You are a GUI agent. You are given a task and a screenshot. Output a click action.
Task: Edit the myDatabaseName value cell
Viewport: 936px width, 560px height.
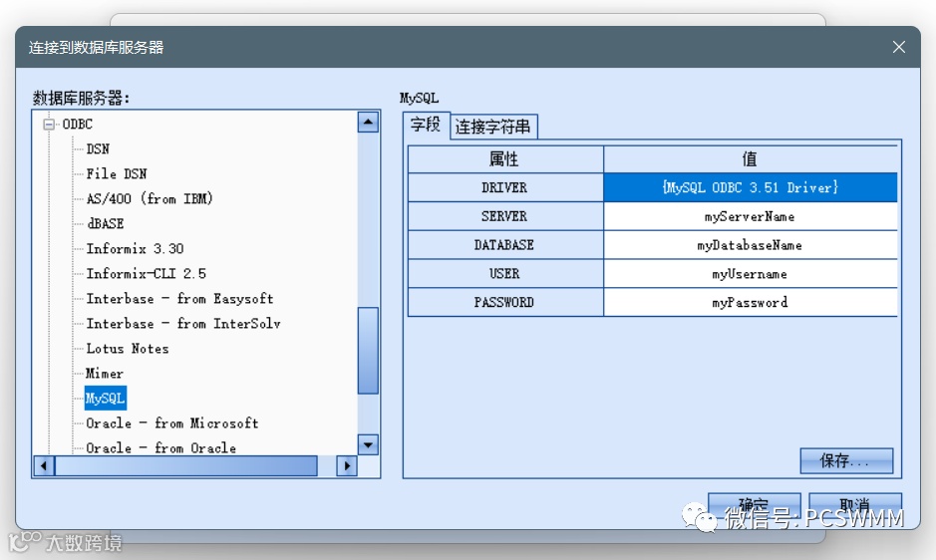click(750, 245)
